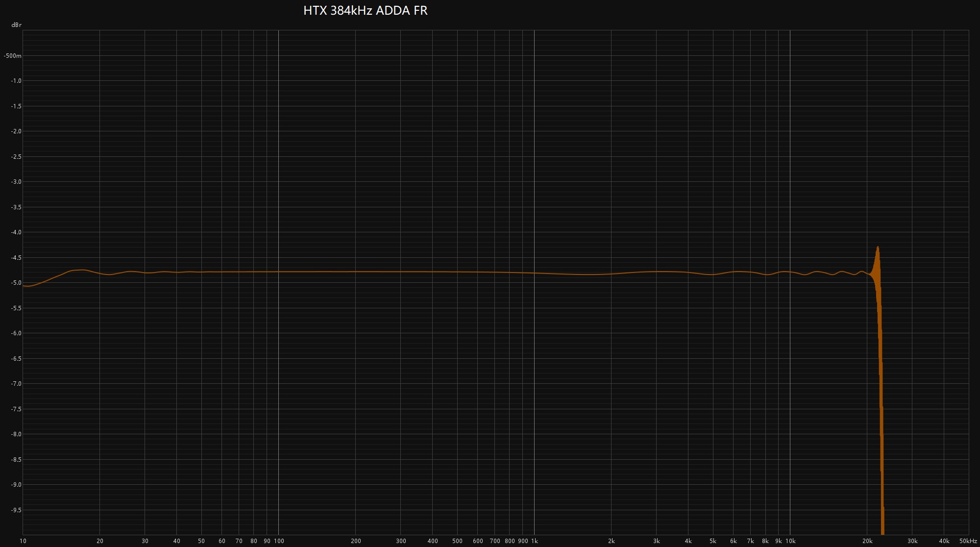Click the -1.5 y-axis label
The height and width of the screenshot is (547, 980).
click(16, 106)
